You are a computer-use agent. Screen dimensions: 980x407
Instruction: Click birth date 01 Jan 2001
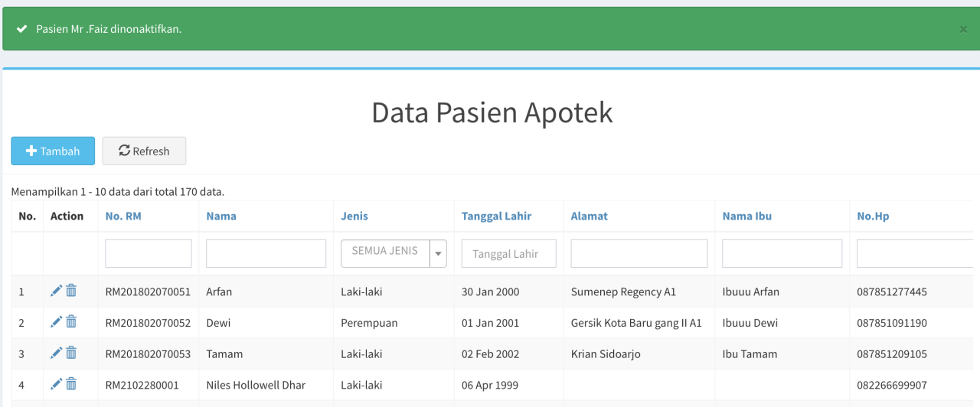[491, 323]
